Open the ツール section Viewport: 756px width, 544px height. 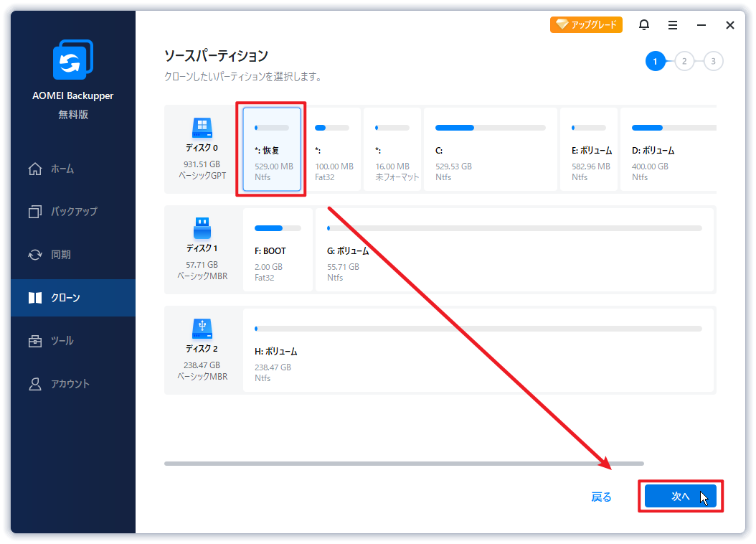click(73, 341)
